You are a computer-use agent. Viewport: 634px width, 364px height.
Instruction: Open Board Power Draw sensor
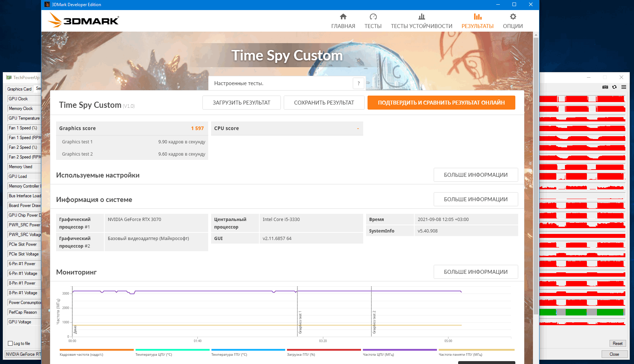click(24, 206)
